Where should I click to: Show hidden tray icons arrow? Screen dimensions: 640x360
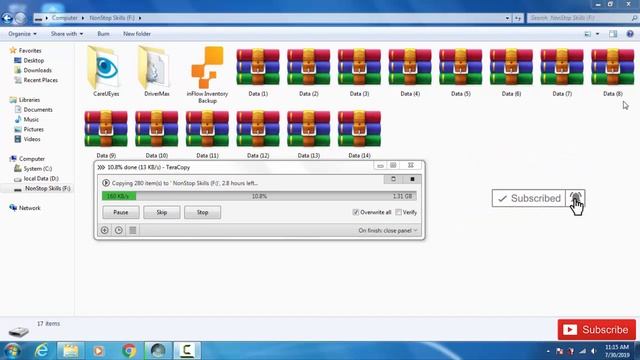tap(548, 351)
